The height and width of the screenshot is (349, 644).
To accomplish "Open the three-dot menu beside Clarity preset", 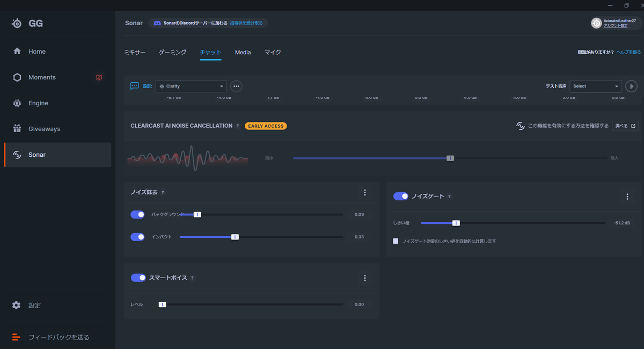I will coord(236,86).
